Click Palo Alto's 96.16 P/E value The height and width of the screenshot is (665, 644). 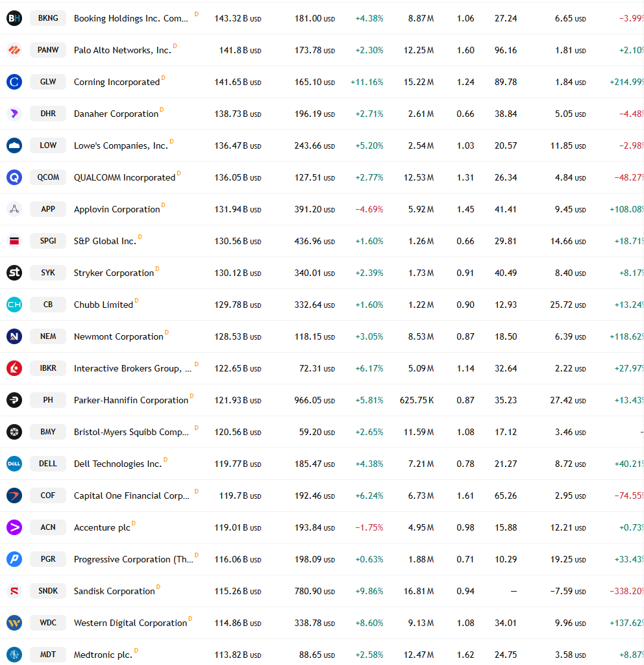(x=506, y=50)
